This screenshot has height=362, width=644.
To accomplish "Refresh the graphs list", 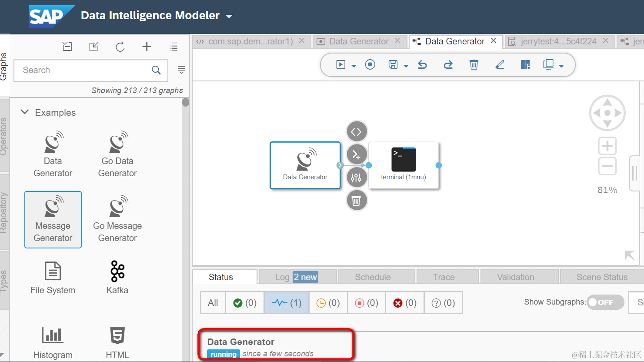I will [120, 47].
